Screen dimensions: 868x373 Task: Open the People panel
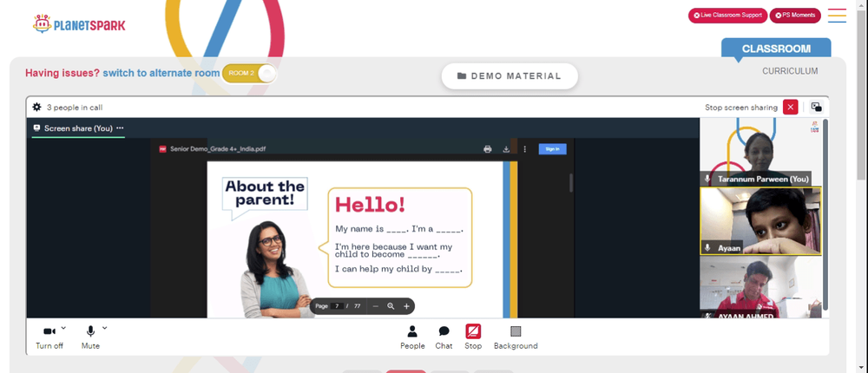pos(412,337)
